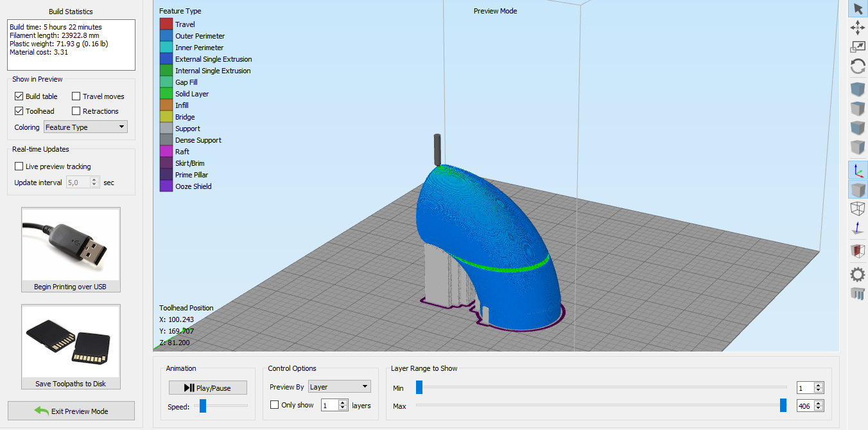Viewport: 868px width, 430px height.
Task: Open support structures customization icon
Action: (x=858, y=294)
